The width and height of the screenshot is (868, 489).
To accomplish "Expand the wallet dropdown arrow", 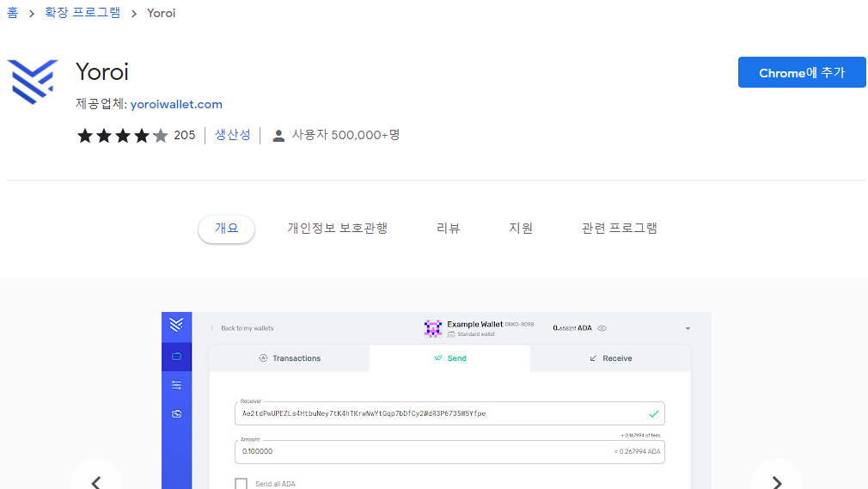I will (688, 328).
